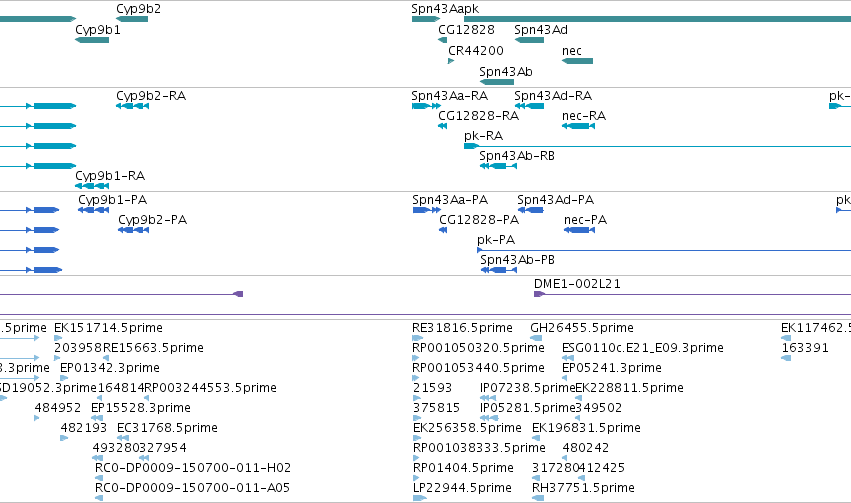The height and width of the screenshot is (503, 851).
Task: Click the 375815 EST label
Action: (436, 408)
